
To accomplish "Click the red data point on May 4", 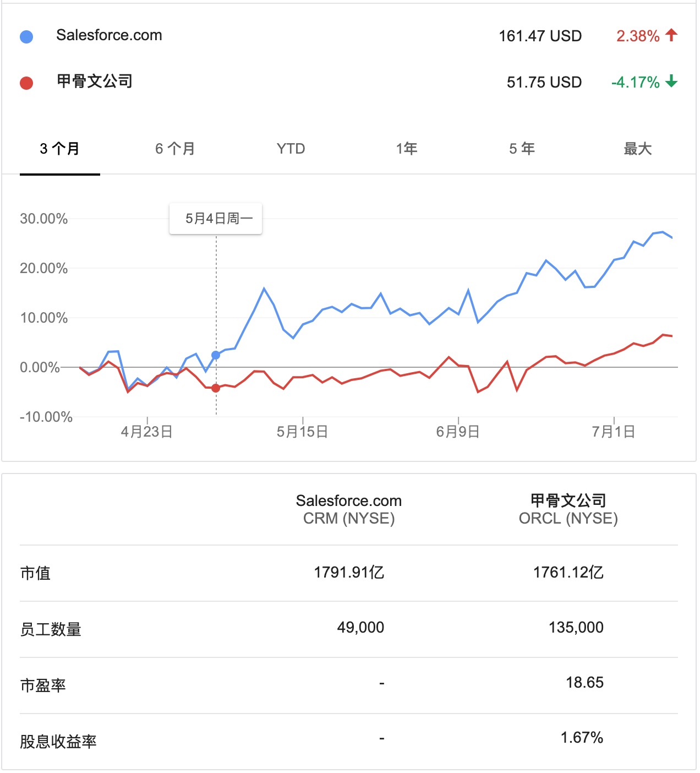I will pyautogui.click(x=216, y=388).
